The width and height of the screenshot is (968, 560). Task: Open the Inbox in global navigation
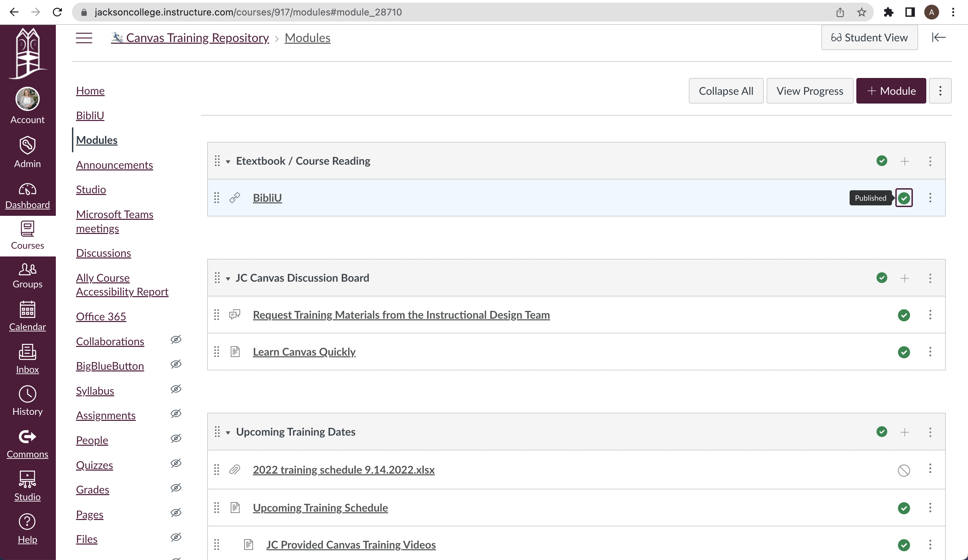pos(27,359)
